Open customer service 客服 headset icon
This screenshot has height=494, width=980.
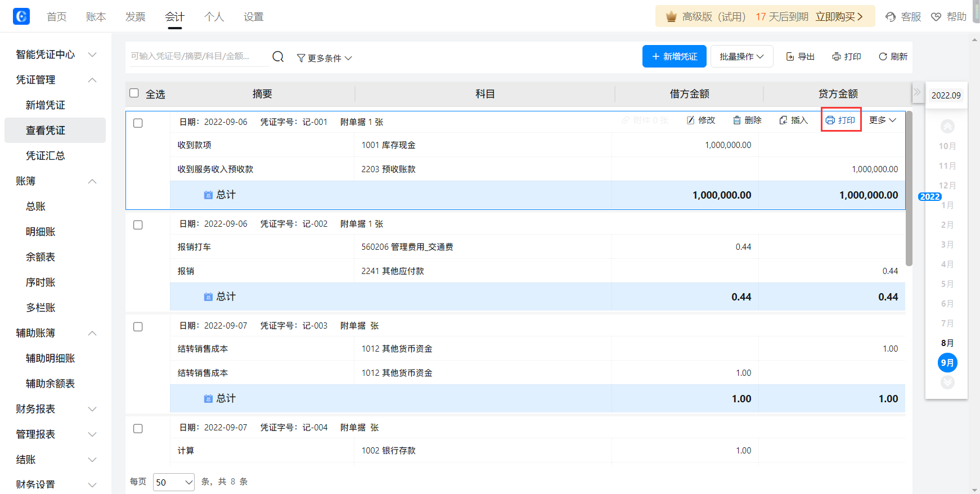[x=891, y=17]
